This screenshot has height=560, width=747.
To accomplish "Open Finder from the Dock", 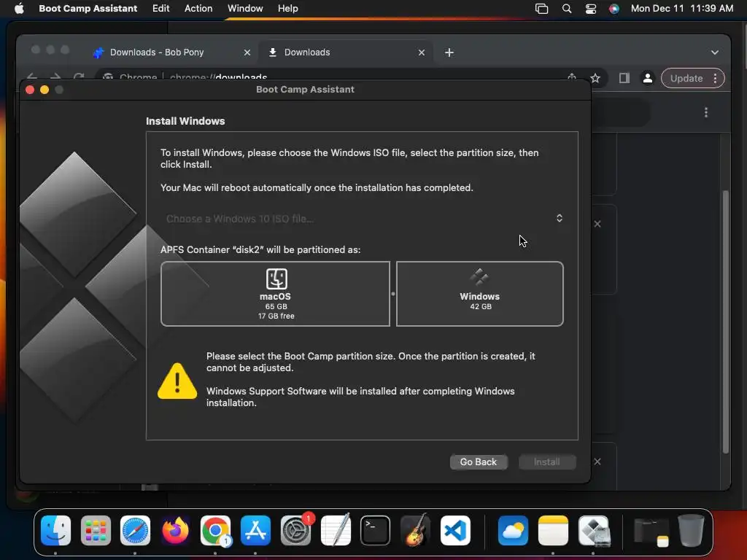I will 55,530.
